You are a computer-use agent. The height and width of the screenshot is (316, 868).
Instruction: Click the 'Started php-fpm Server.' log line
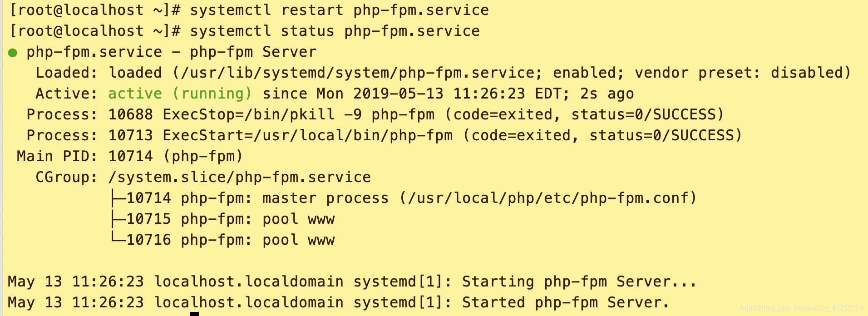click(339, 302)
